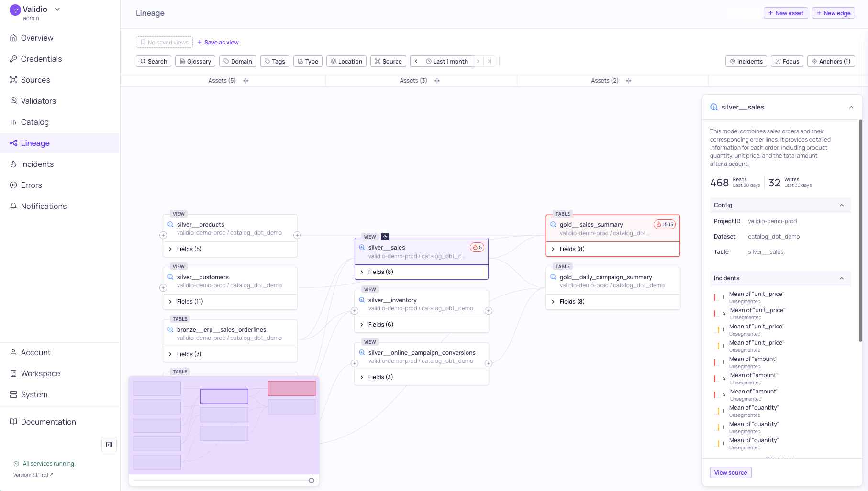Click Save as view
This screenshot has height=491, width=868.
click(218, 42)
